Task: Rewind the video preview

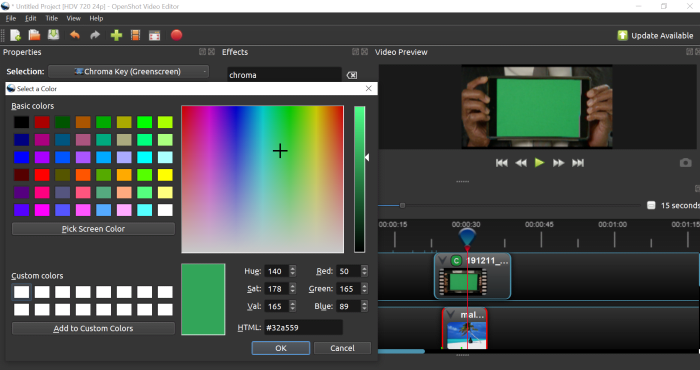Action: [x=521, y=163]
